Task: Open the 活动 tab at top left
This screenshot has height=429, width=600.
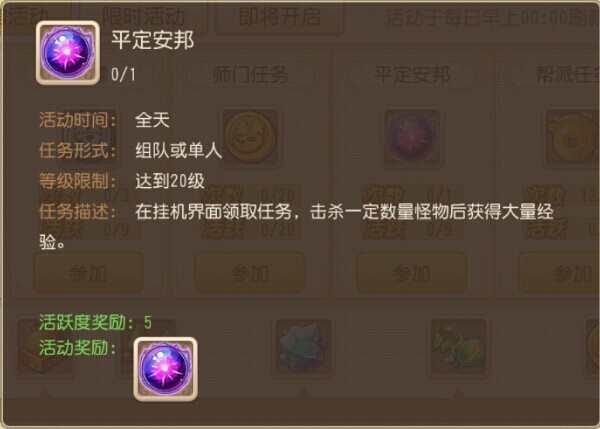Action: pyautogui.click(x=29, y=17)
